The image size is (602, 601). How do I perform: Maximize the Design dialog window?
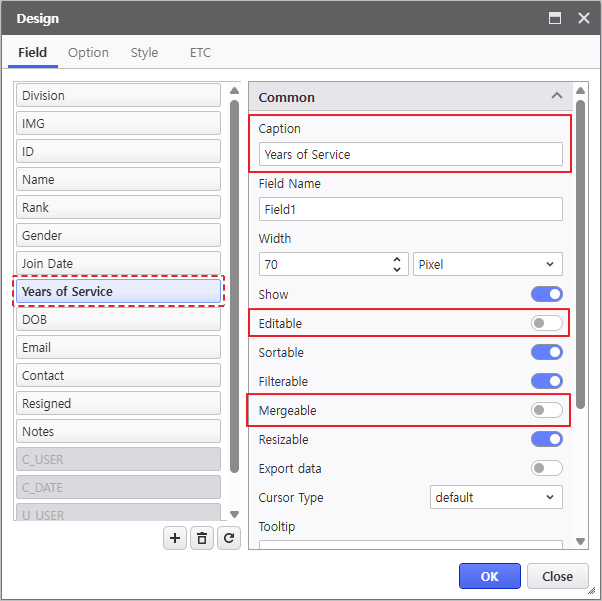(x=555, y=18)
